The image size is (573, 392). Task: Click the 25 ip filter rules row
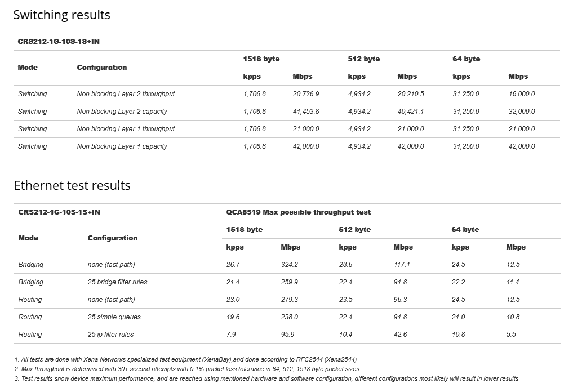[287, 335]
